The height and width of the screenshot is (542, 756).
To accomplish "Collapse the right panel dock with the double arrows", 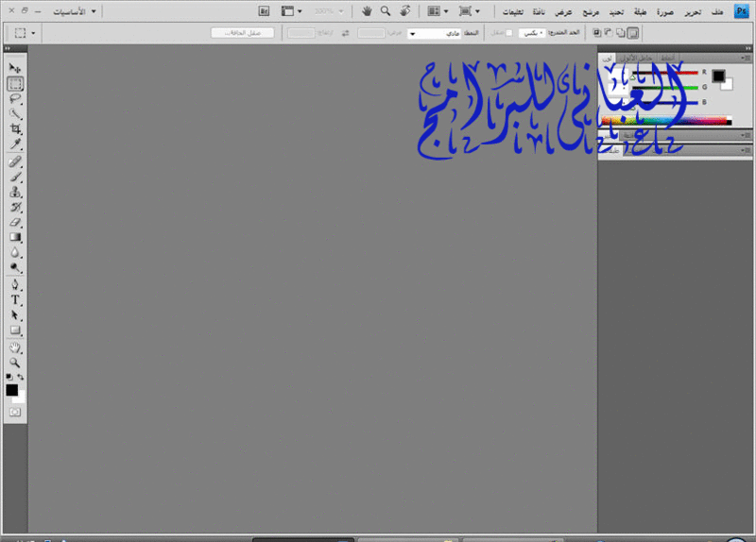I will click(747, 48).
